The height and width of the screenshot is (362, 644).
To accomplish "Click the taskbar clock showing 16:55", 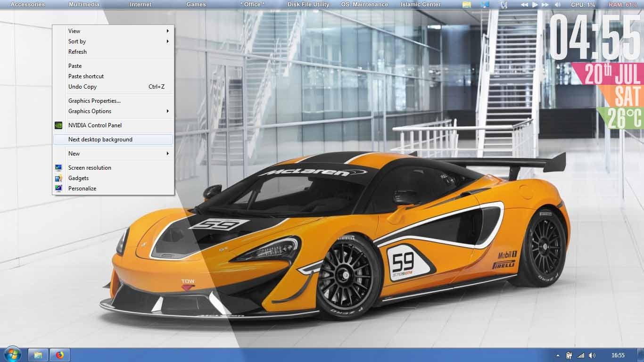I will tap(618, 355).
